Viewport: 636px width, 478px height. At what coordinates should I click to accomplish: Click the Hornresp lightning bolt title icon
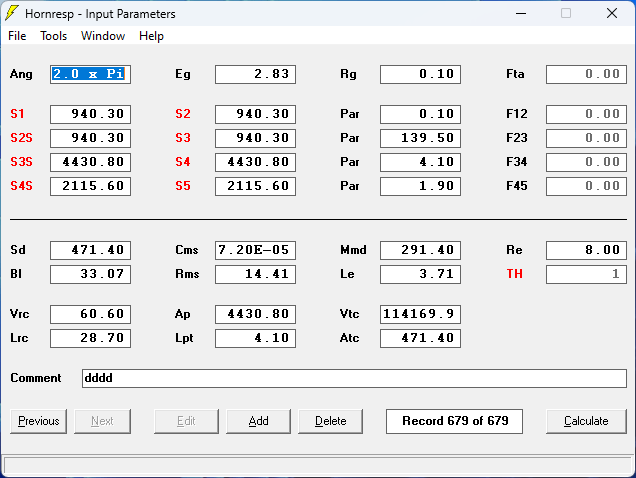point(12,13)
